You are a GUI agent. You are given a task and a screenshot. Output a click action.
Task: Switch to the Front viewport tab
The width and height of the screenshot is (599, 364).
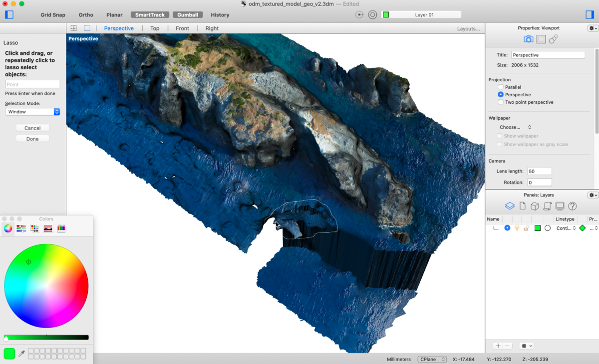tap(183, 28)
